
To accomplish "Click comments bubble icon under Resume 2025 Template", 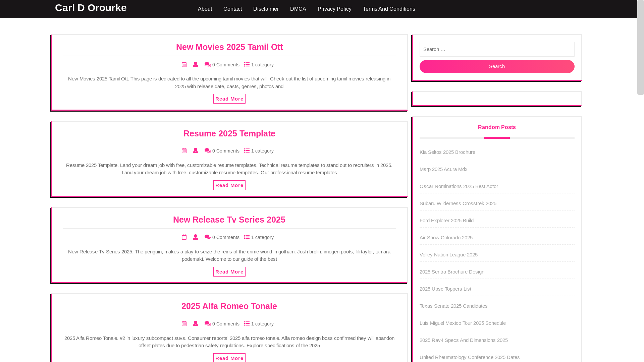I will point(208,150).
